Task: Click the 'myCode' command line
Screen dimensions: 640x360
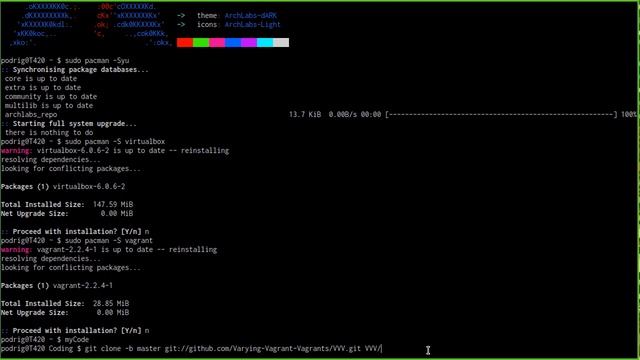Action: (45, 339)
